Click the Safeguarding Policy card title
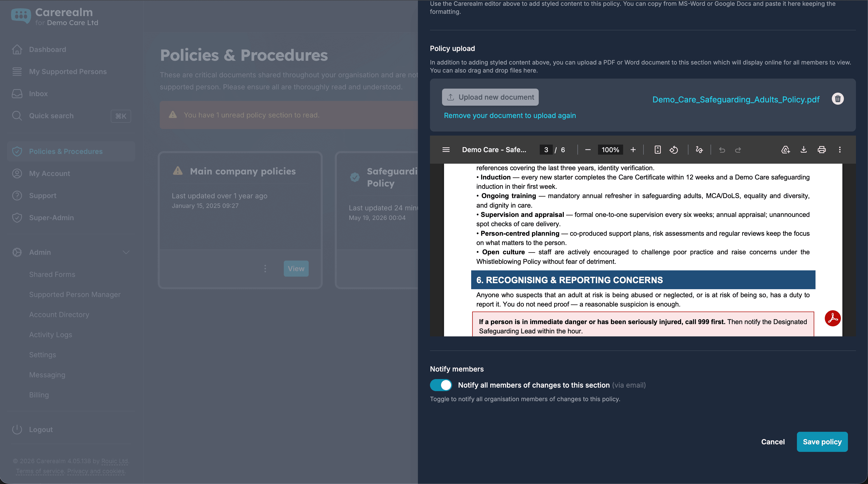The height and width of the screenshot is (484, 868). [392, 177]
